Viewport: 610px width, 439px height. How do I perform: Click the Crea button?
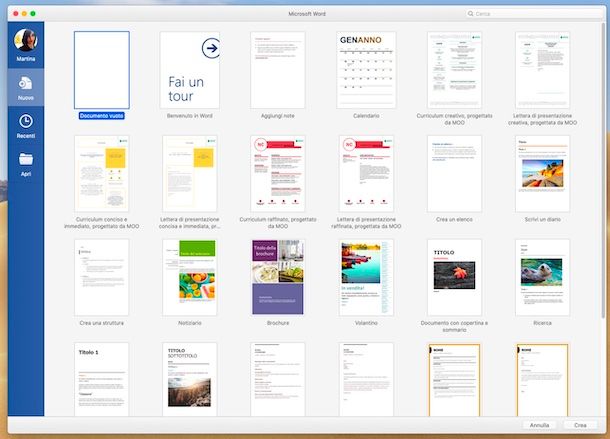tap(580, 425)
